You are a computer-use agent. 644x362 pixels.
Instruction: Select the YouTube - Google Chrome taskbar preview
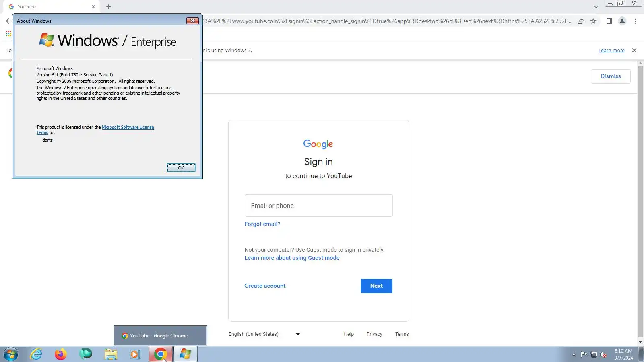pos(160,336)
